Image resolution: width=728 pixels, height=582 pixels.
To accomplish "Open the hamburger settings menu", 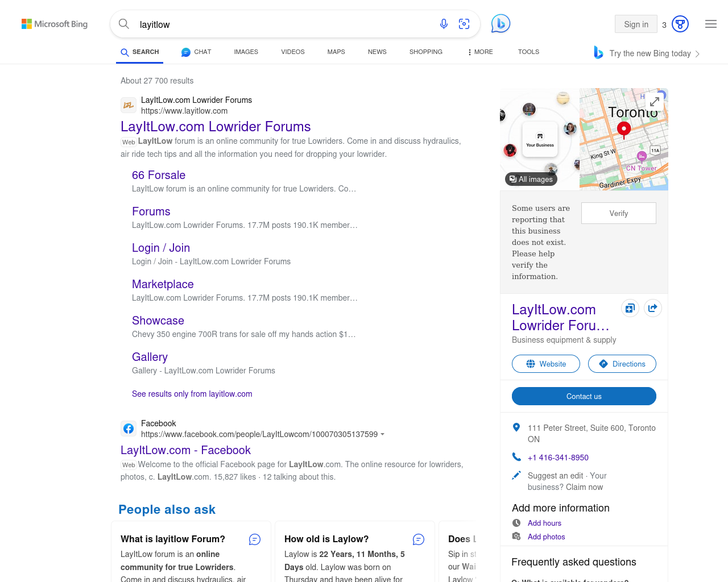I will (710, 24).
